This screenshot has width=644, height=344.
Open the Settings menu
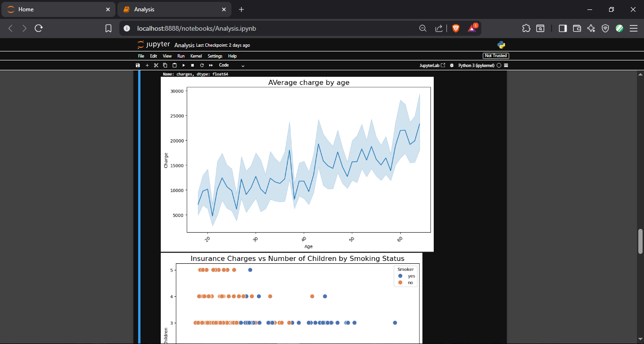215,56
